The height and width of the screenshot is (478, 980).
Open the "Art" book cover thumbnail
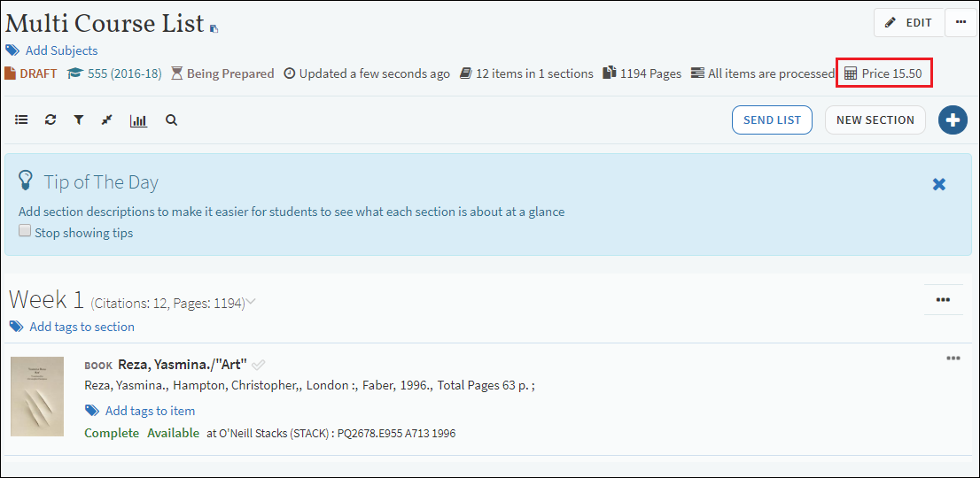pos(37,396)
